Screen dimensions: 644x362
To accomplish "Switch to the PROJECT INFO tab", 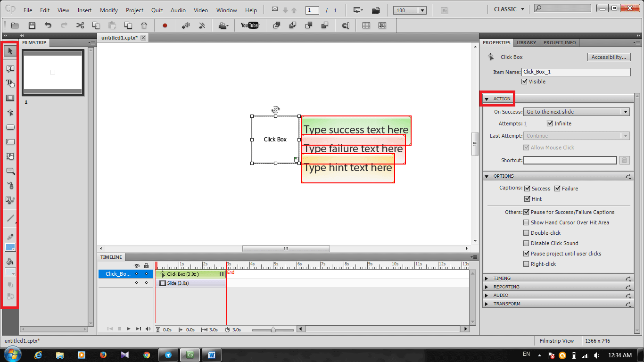I will point(560,42).
